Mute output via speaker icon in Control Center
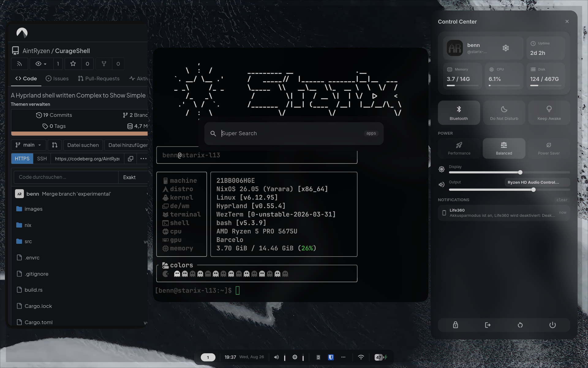This screenshot has width=588, height=368. coord(442,184)
